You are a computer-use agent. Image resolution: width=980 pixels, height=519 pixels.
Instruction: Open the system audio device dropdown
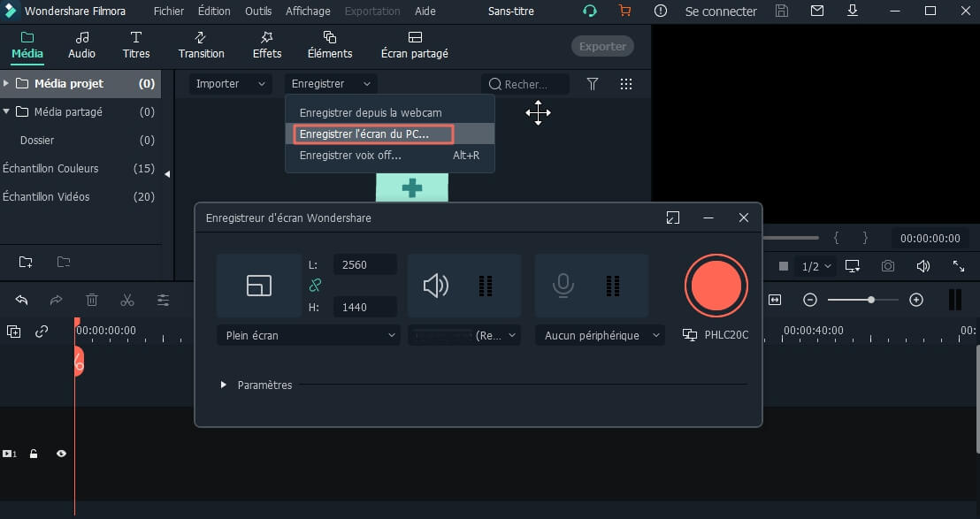click(464, 335)
